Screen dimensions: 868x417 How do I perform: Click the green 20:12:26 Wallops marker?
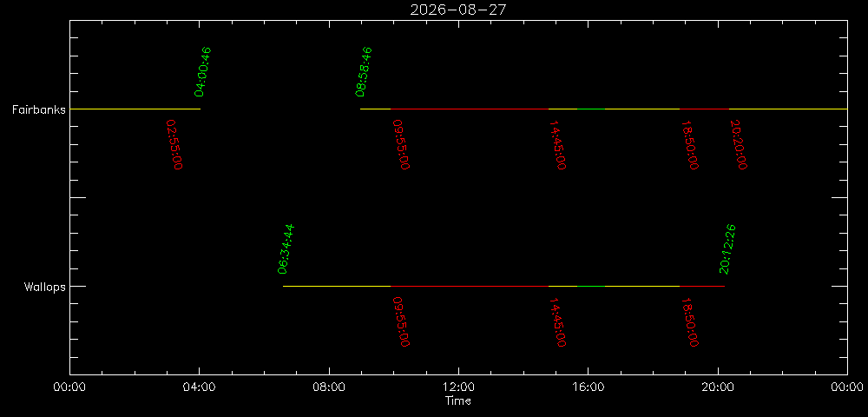click(x=727, y=249)
